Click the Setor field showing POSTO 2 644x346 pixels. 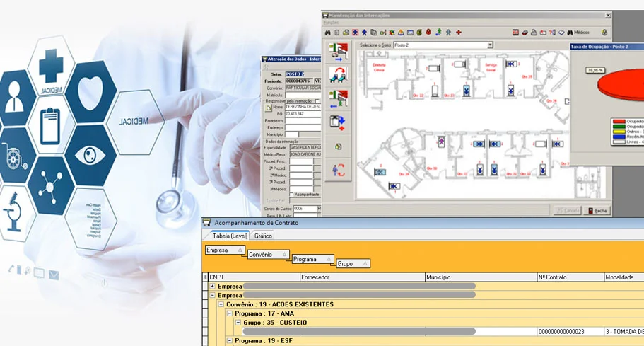(x=303, y=74)
